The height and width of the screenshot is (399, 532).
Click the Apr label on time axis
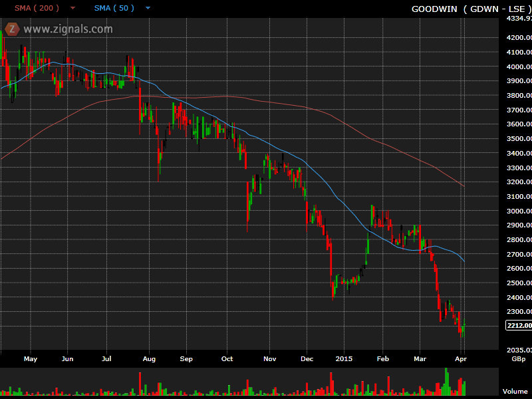pyautogui.click(x=460, y=358)
